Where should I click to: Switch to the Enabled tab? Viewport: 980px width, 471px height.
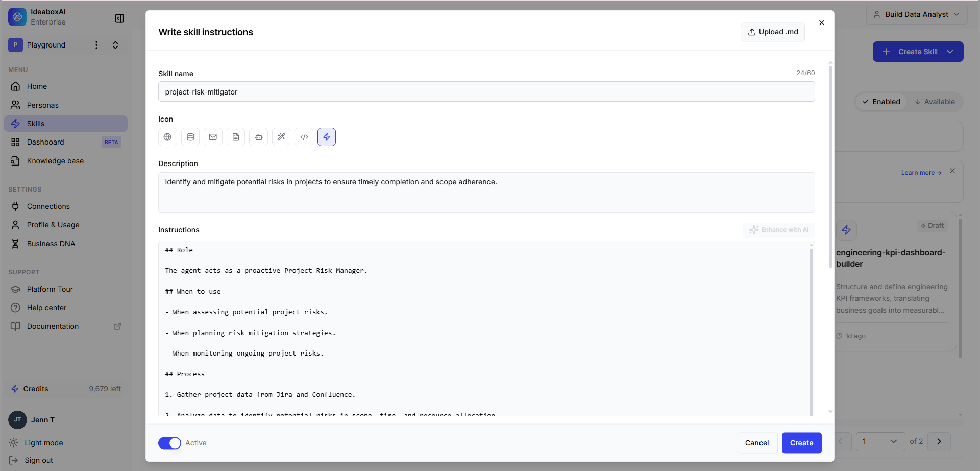click(x=881, y=102)
